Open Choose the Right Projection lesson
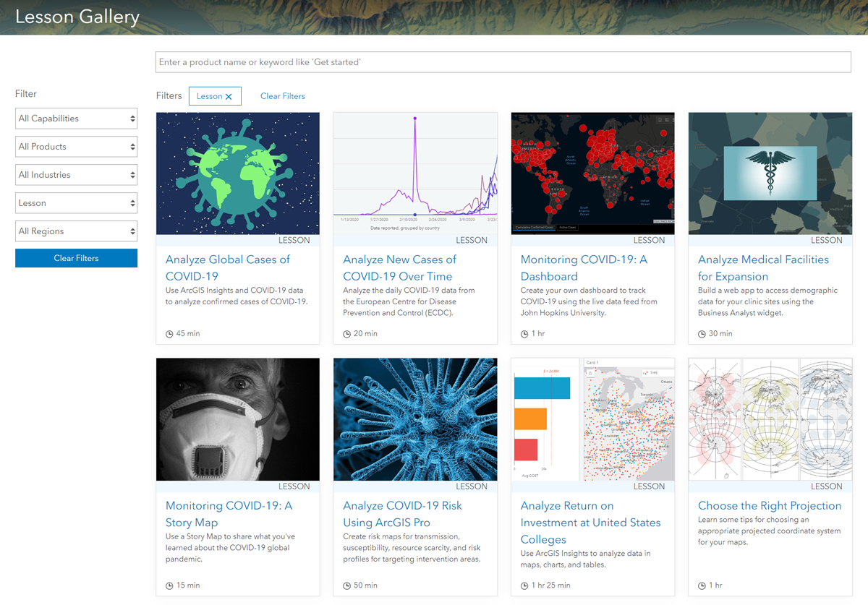 click(770, 506)
